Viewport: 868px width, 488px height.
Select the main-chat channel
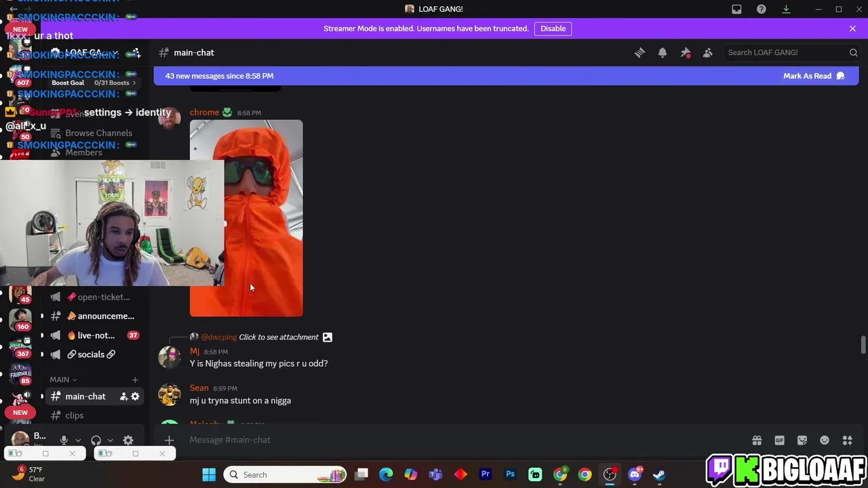(85, 396)
